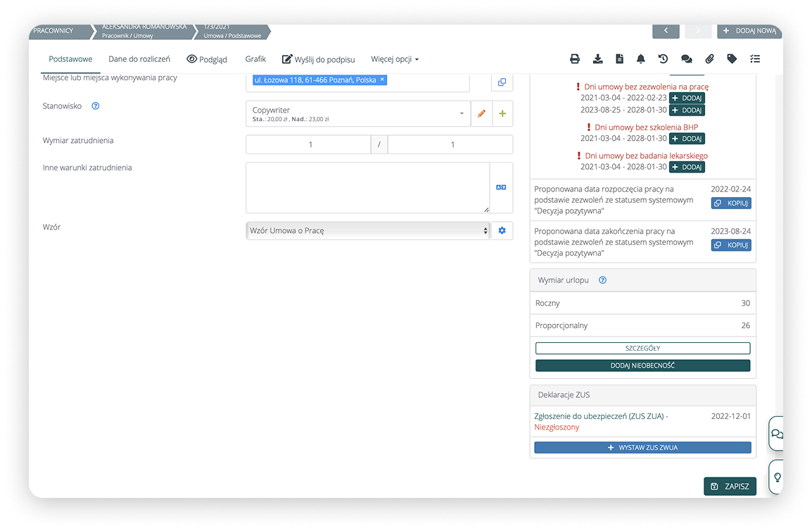The height and width of the screenshot is (531, 812).
Task: Open template settings gear next to Wzór
Action: (502, 230)
